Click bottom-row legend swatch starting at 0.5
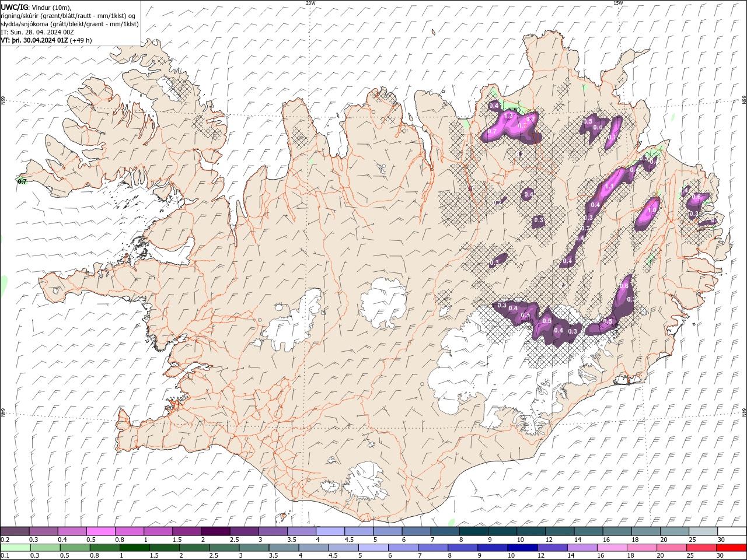The width and height of the screenshot is (747, 560). click(x=75, y=548)
